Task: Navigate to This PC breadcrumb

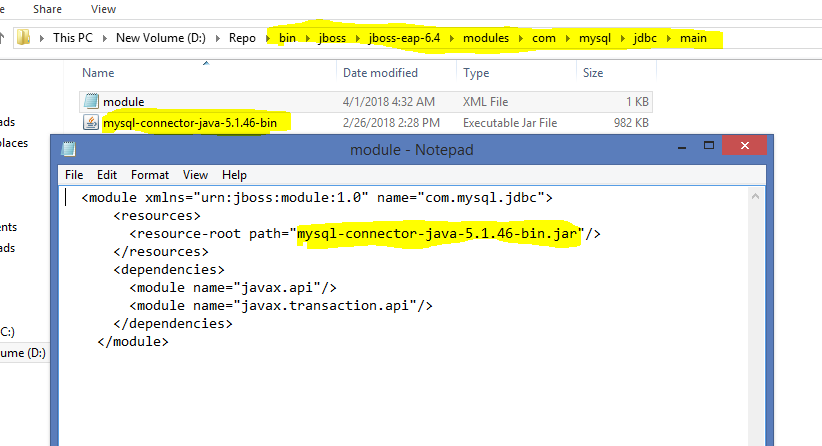Action: coord(73,38)
